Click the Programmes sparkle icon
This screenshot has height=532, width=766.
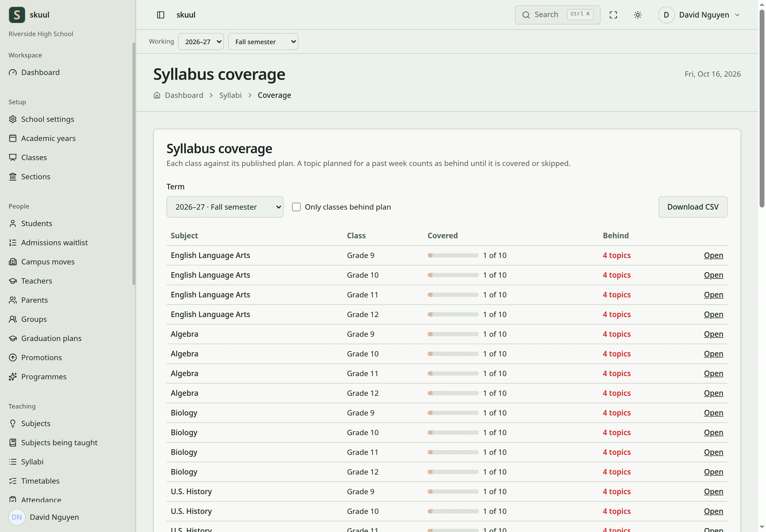tap(13, 376)
